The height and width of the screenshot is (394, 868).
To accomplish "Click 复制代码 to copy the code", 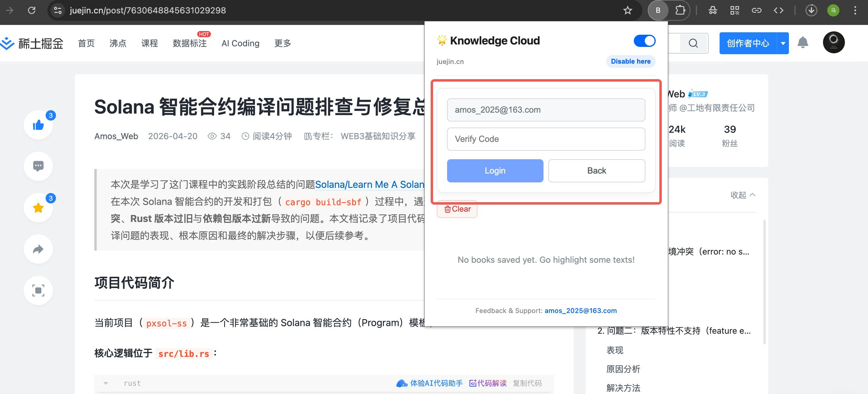I will [527, 383].
